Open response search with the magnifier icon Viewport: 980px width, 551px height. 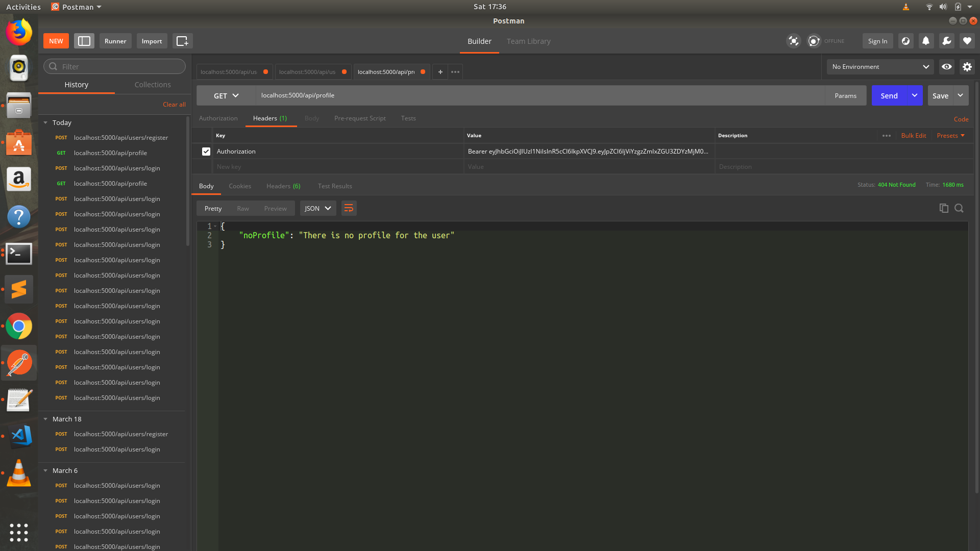[959, 208]
